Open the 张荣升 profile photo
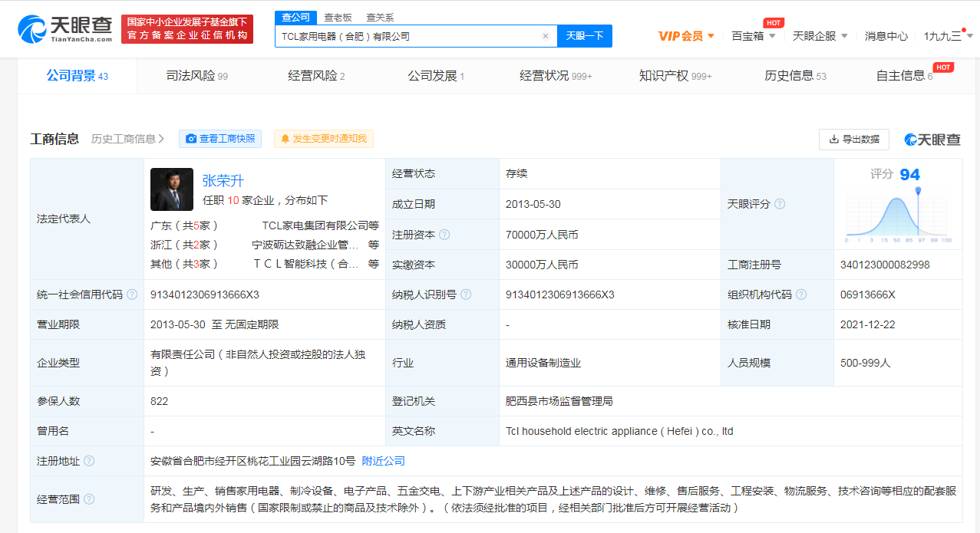Screen dimensions: 980x533 point(172,189)
